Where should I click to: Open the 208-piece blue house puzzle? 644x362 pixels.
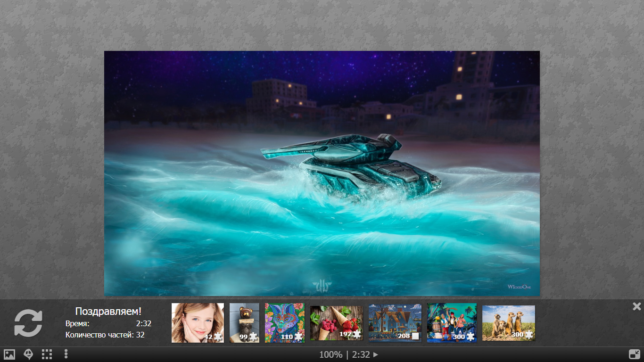point(395,322)
